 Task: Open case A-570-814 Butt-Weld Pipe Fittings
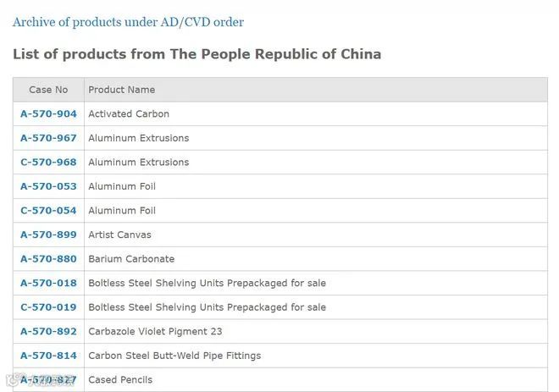[48, 356]
